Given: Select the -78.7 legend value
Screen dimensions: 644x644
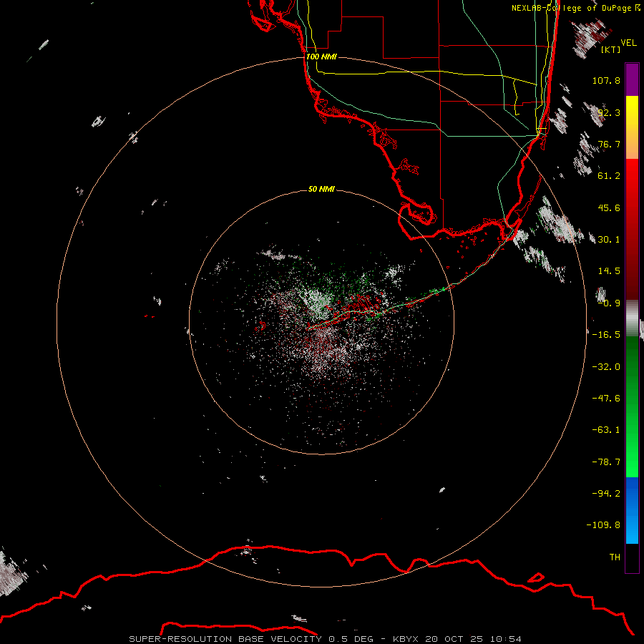Looking at the screenshot, I should [606, 462].
